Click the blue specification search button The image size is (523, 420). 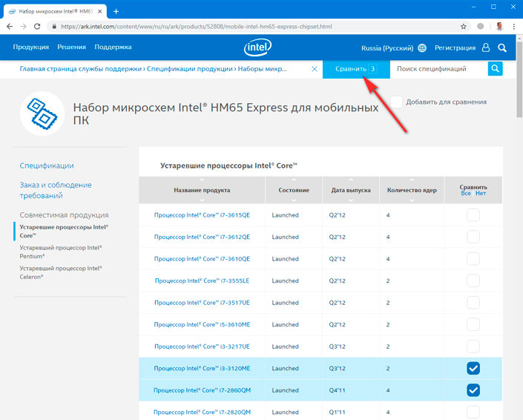(x=495, y=69)
